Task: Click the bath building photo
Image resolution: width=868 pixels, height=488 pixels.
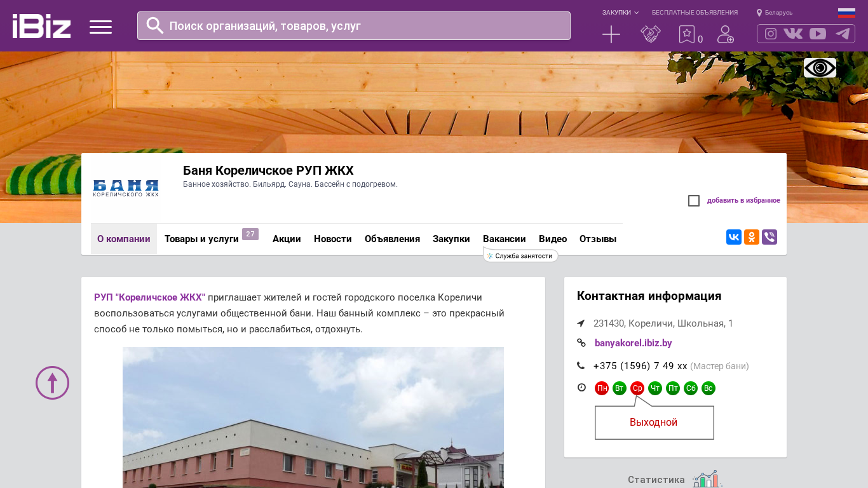Action: [313, 417]
